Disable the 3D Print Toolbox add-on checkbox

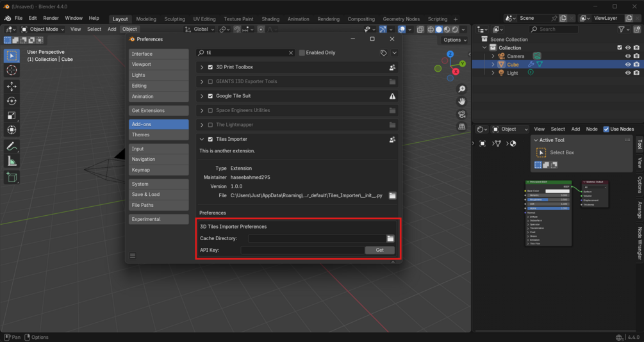tap(210, 67)
